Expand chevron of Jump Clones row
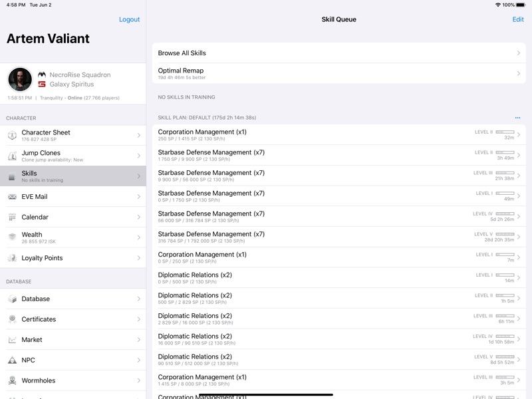532x399 pixels. click(x=139, y=156)
